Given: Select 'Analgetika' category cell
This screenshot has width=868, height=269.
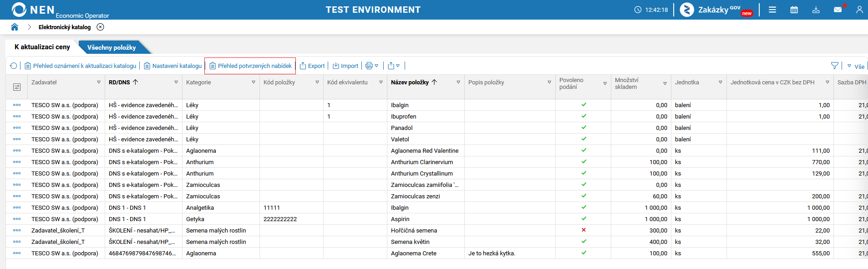Looking at the screenshot, I should (x=221, y=207).
